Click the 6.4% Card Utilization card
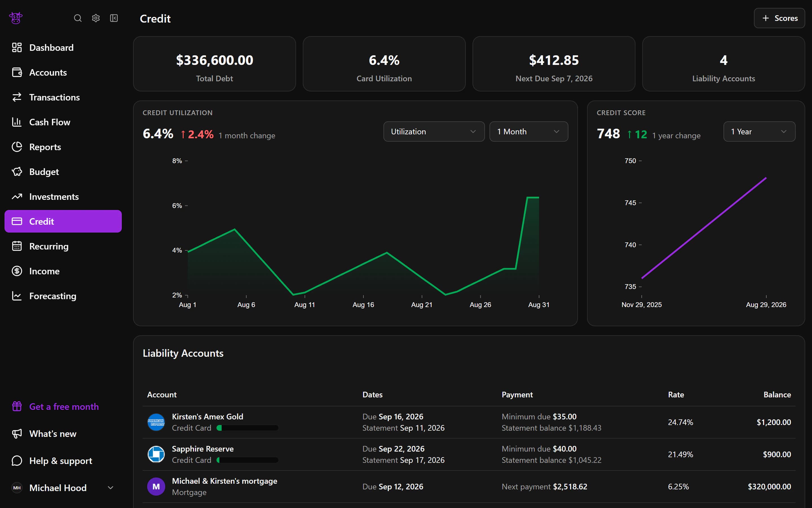 [x=384, y=64]
